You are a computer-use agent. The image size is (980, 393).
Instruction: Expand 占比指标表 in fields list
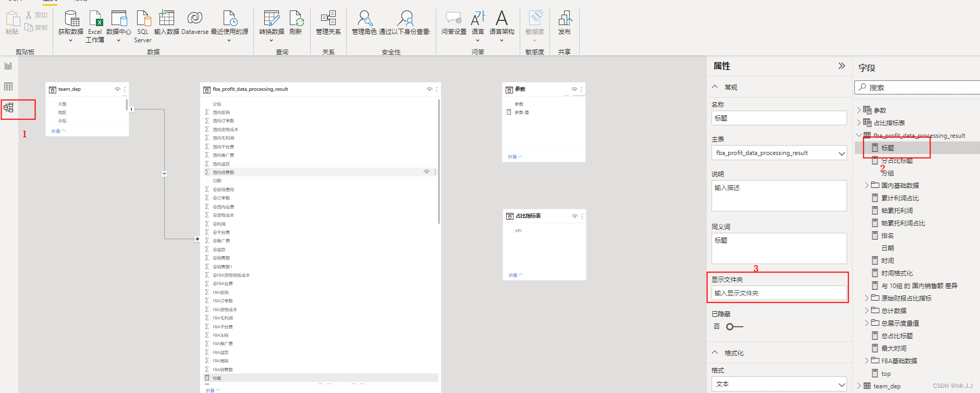[x=859, y=123]
